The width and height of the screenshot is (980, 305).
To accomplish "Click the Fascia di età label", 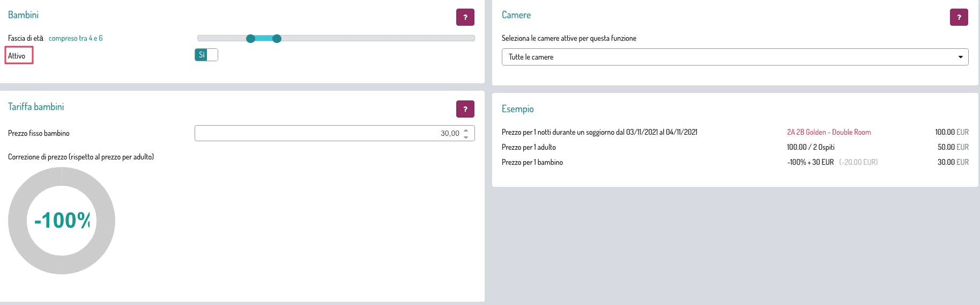I will (26, 38).
